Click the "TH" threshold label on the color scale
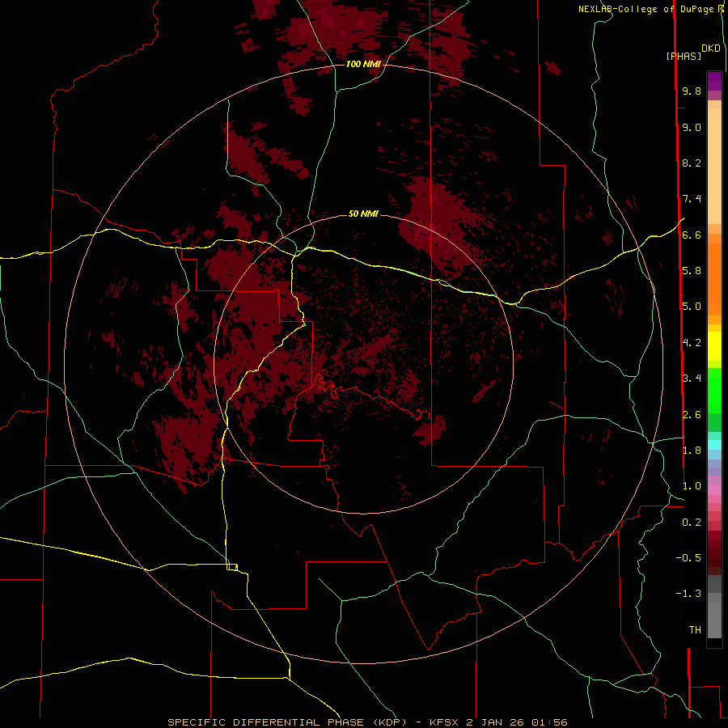 click(x=695, y=630)
